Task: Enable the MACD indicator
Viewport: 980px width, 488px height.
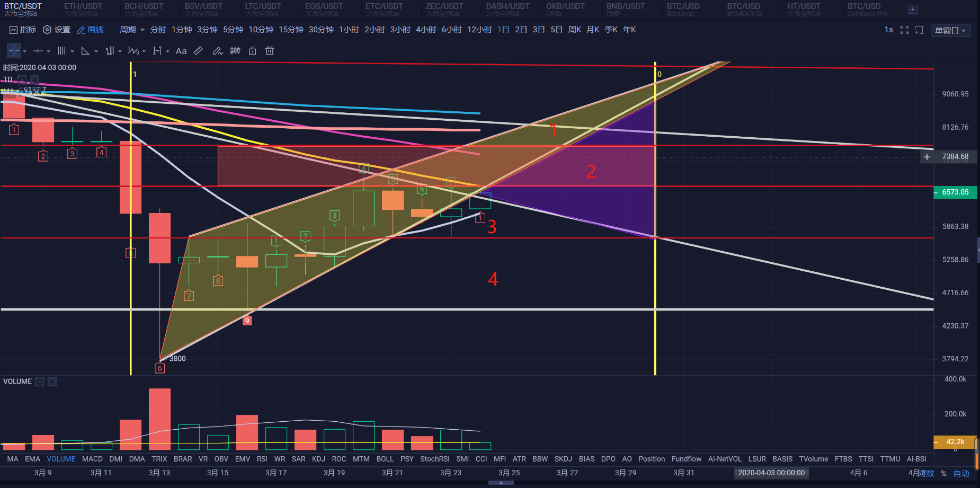Action: (92, 459)
